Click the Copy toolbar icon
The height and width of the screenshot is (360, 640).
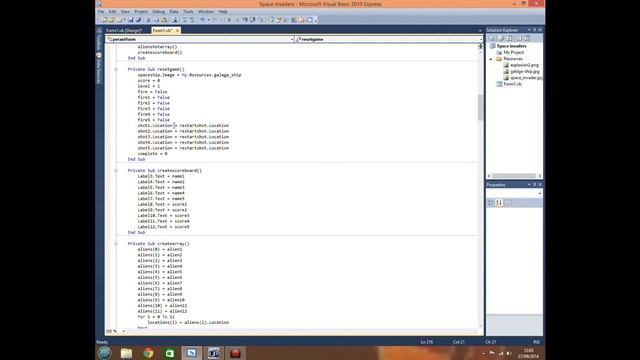pyautogui.click(x=156, y=20)
